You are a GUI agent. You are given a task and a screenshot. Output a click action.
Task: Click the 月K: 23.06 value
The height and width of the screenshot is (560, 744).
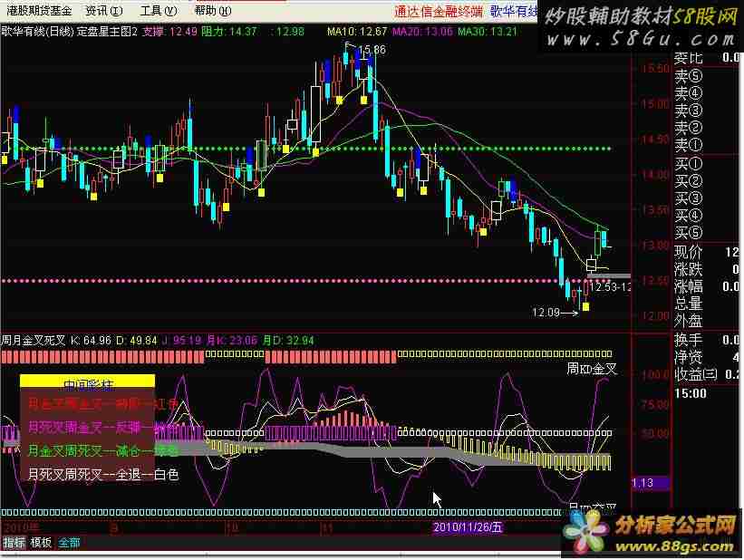231,341
